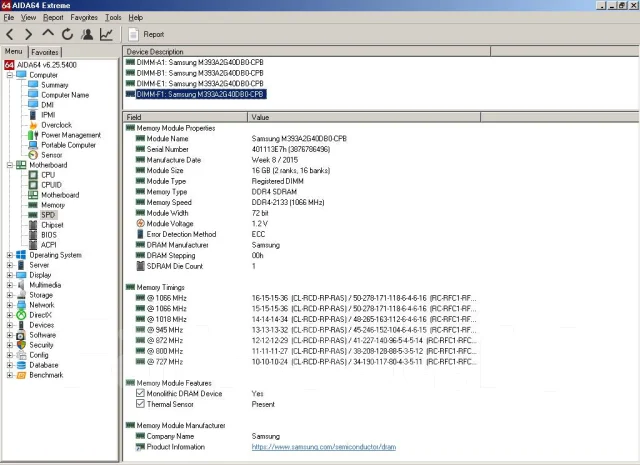Click the Forward arrow toolbar icon
Image resolution: width=640 pixels, height=465 pixels.
28,34
